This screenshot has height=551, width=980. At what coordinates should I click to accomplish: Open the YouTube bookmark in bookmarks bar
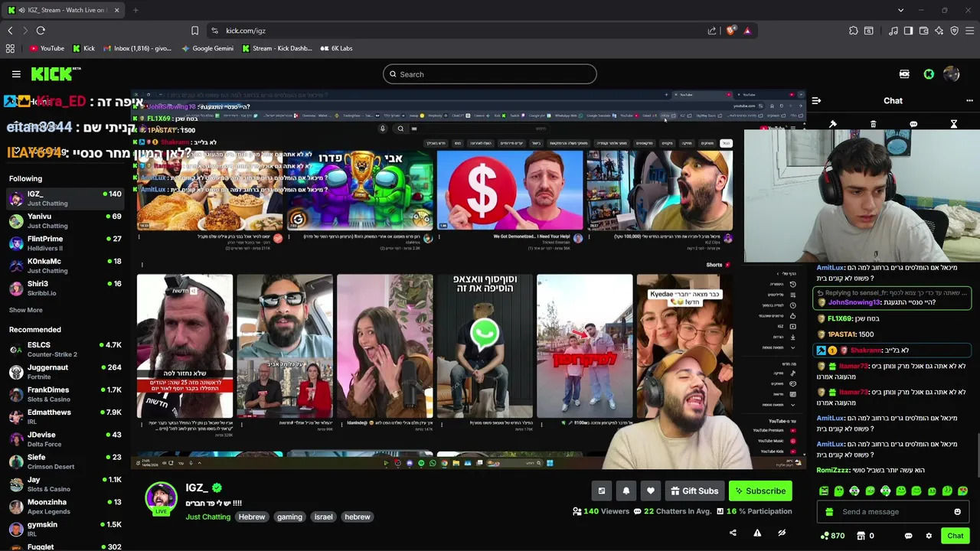pos(47,48)
